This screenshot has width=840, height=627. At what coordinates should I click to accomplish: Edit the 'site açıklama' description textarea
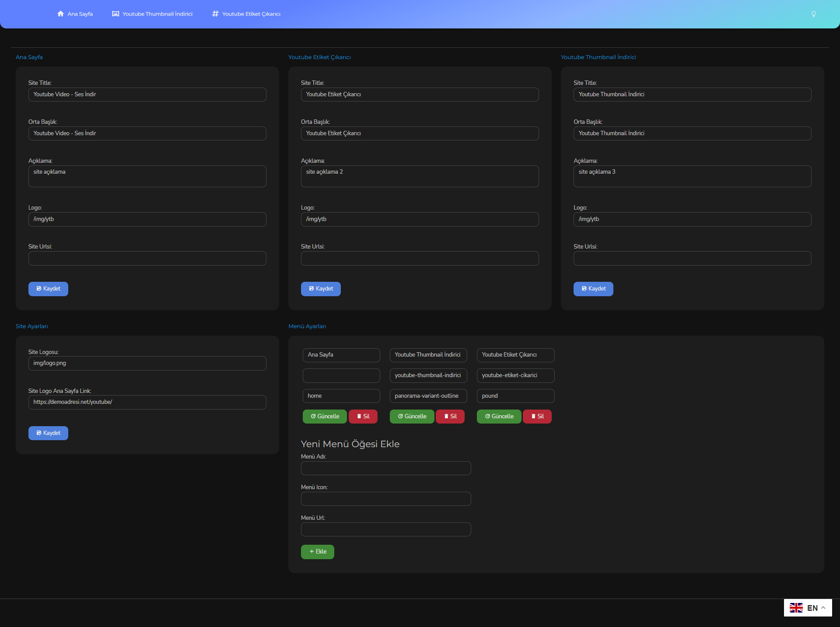pyautogui.click(x=147, y=176)
